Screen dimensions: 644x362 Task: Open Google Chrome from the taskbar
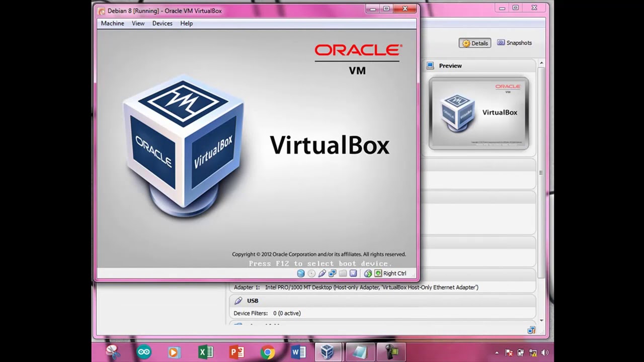point(268,352)
